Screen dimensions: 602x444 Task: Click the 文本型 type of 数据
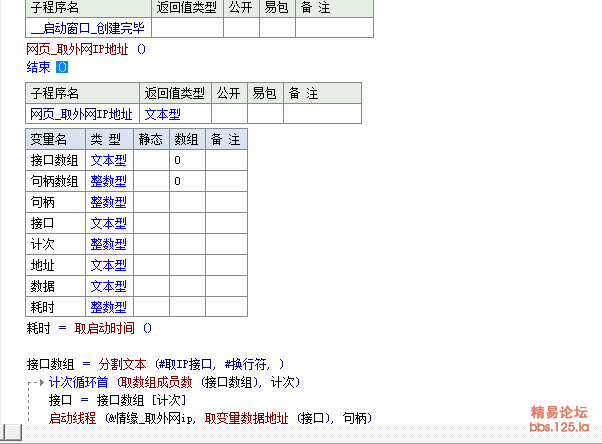[x=109, y=286]
